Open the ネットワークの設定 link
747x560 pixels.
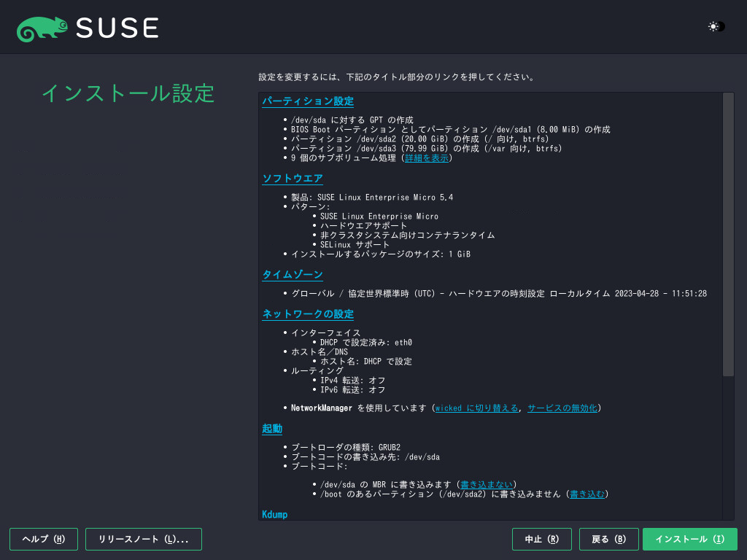308,314
